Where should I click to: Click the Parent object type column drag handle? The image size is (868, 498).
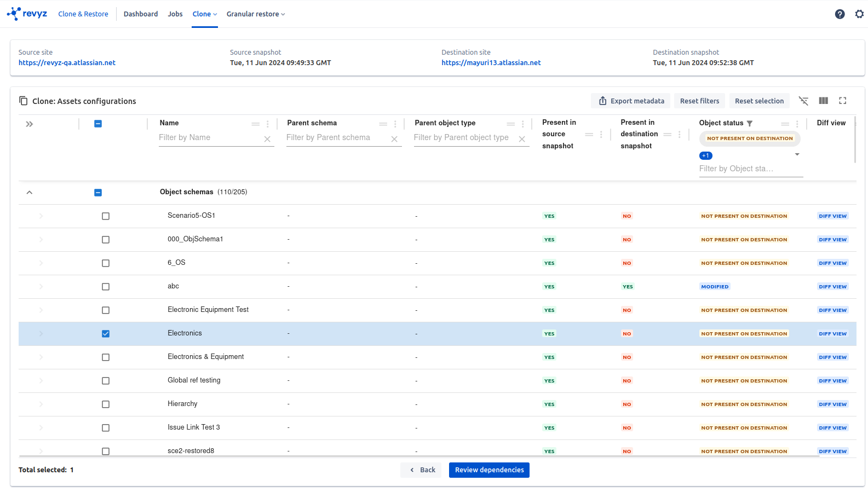[x=511, y=124]
